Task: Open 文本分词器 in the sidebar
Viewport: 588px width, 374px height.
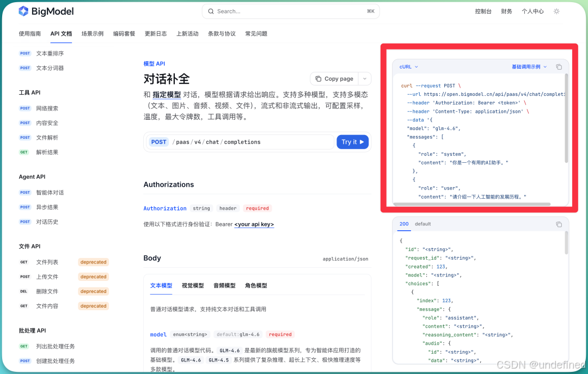Action: point(50,68)
